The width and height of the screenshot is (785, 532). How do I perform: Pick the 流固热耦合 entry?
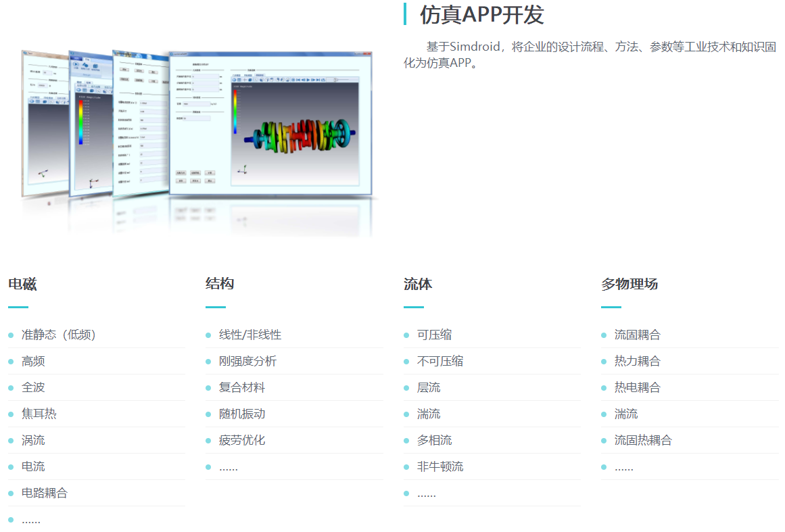point(643,441)
